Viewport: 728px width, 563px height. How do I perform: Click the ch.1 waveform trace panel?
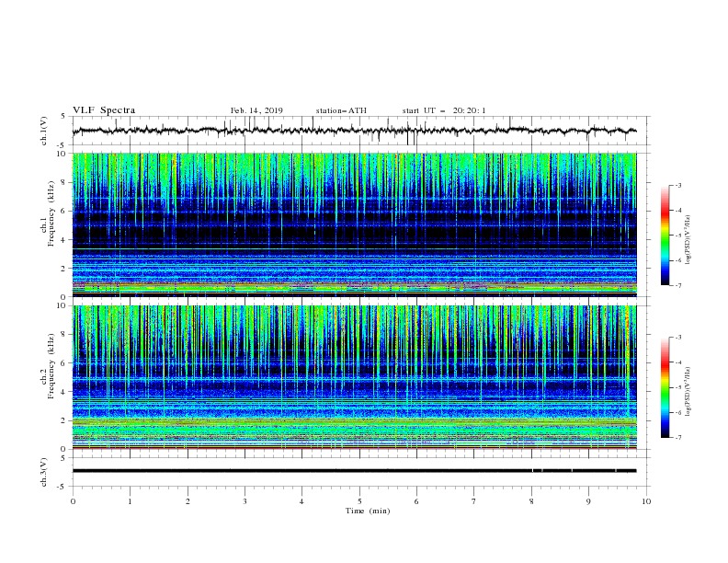(x=361, y=131)
